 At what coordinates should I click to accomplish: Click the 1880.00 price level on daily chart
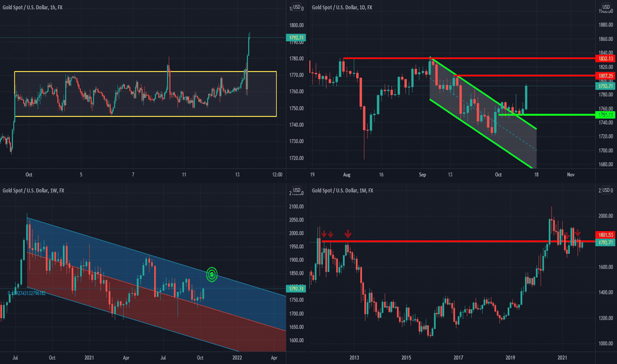pos(606,24)
